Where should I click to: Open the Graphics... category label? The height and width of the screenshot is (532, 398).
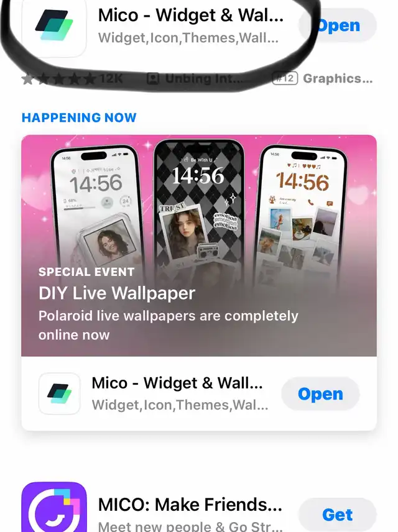tap(338, 79)
